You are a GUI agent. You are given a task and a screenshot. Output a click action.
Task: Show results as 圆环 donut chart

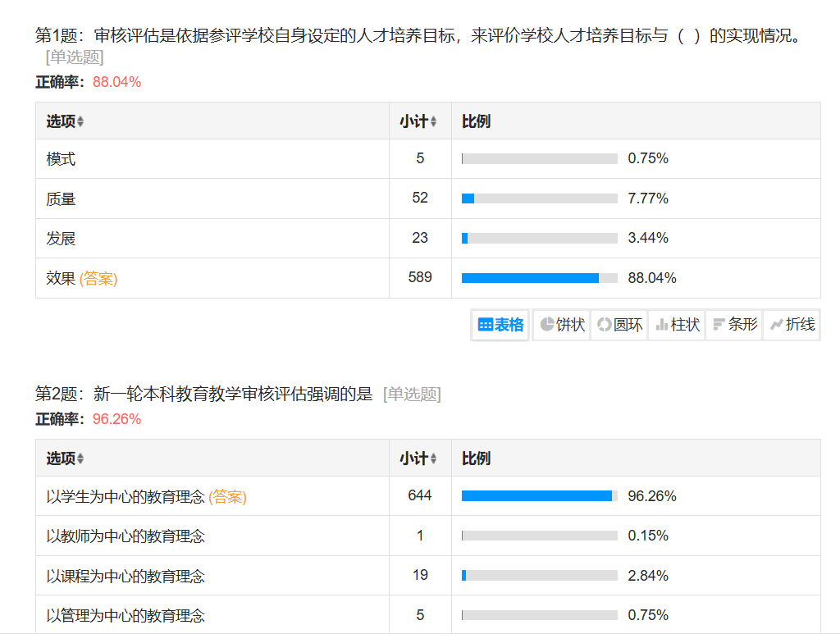tap(619, 325)
